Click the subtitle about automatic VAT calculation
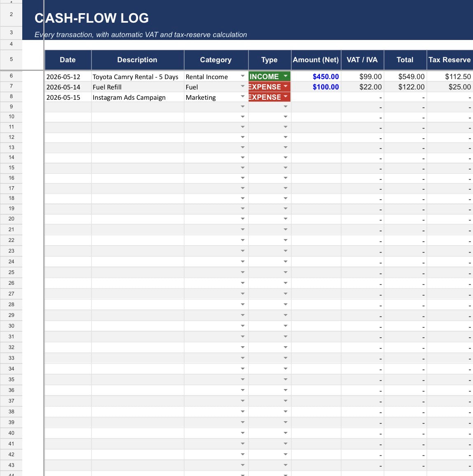The height and width of the screenshot is (476, 473). (x=140, y=35)
